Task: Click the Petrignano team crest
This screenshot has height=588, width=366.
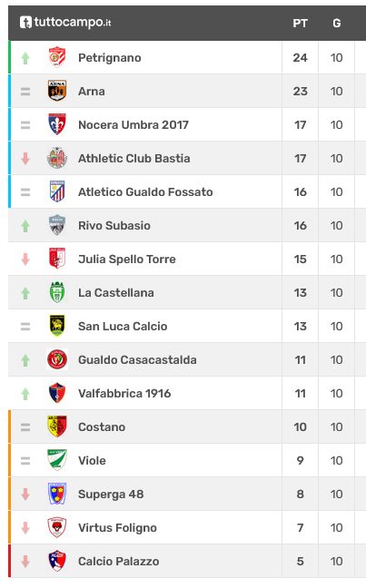Action: [57, 57]
